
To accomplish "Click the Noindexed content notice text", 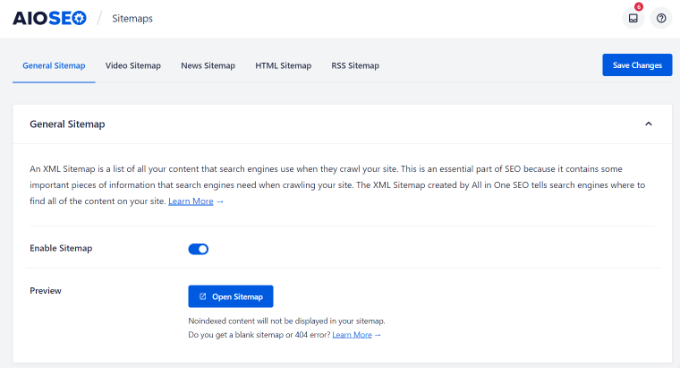I will (x=287, y=321).
